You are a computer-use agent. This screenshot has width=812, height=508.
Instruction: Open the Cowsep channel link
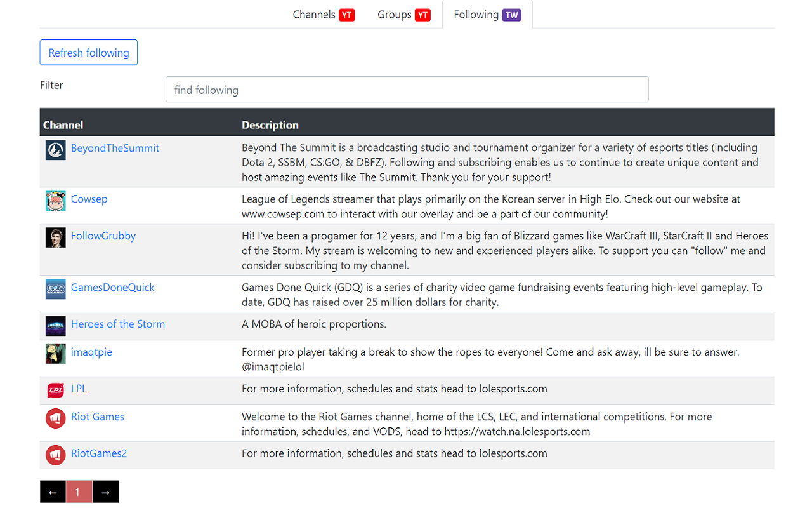(89, 199)
